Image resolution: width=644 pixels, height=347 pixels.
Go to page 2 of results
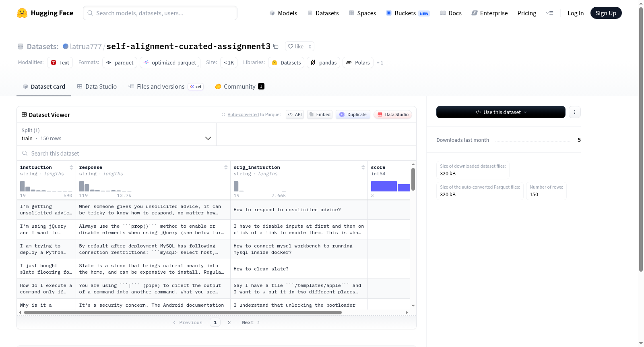(x=229, y=322)
